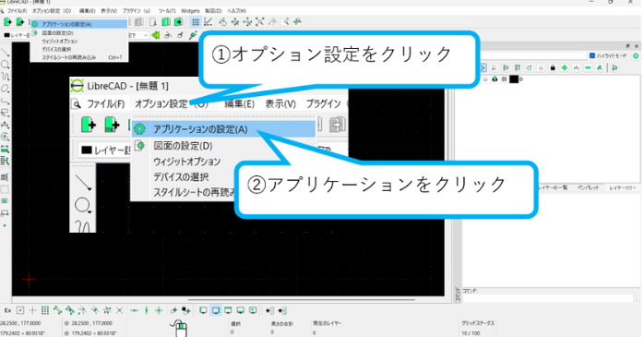Select 図面の設定(D) in top dropdown menu
The height and width of the screenshot is (337, 644).
[x=78, y=33]
